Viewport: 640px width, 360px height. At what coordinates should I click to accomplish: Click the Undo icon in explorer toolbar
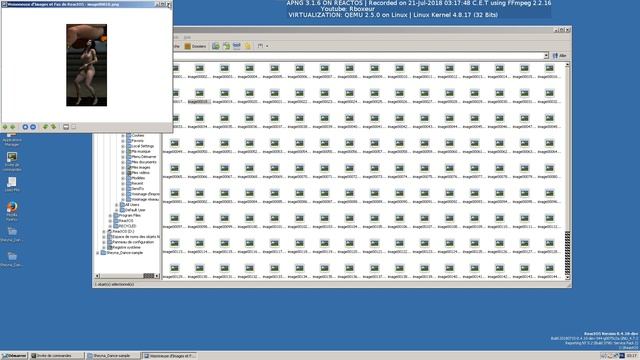[x=247, y=46]
